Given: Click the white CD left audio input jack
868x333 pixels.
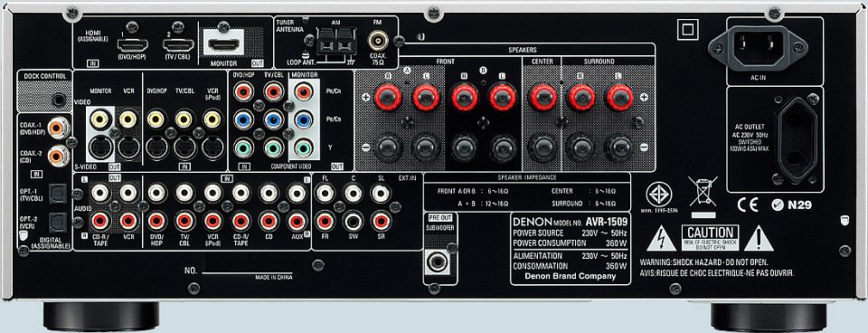Looking at the screenshot, I should pos(269,193).
